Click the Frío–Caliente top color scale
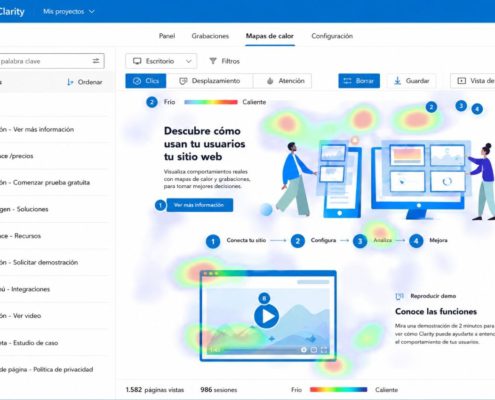Screen dimensions: 495x400 [211, 102]
